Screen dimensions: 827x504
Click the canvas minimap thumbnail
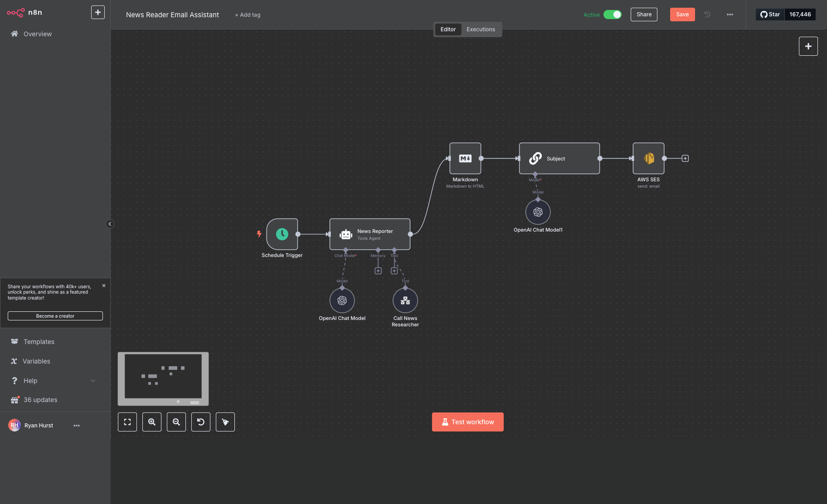click(163, 378)
